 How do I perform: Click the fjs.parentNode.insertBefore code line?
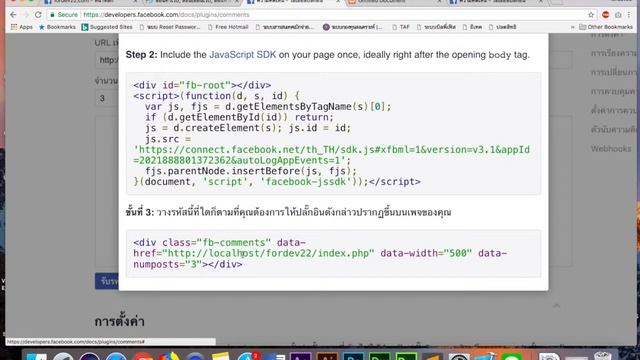coord(251,171)
